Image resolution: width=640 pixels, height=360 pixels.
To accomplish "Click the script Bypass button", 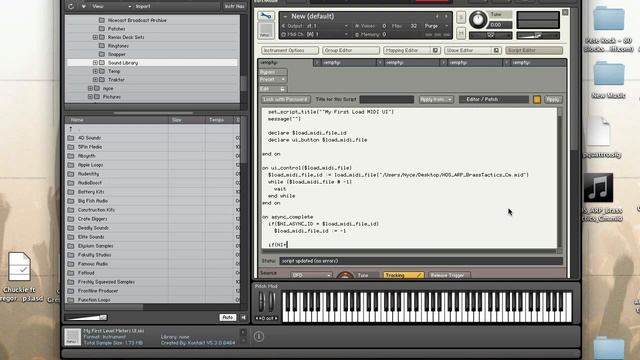I will (x=273, y=72).
